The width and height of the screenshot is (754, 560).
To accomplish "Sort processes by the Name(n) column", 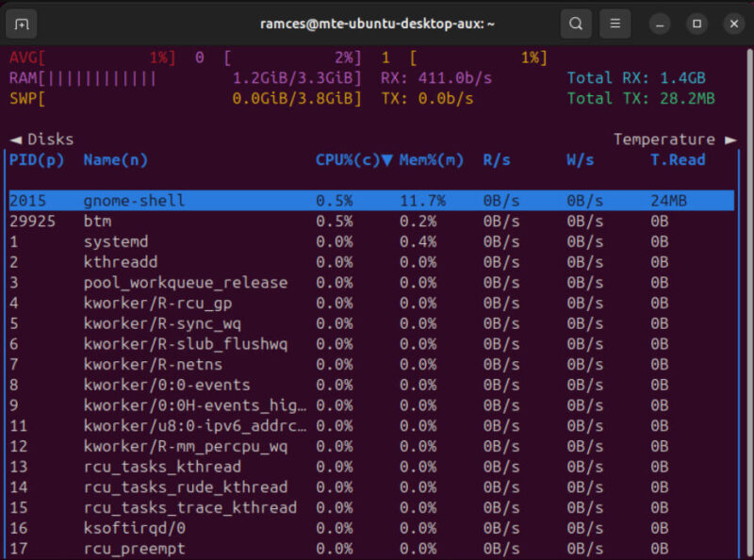I will (x=114, y=159).
